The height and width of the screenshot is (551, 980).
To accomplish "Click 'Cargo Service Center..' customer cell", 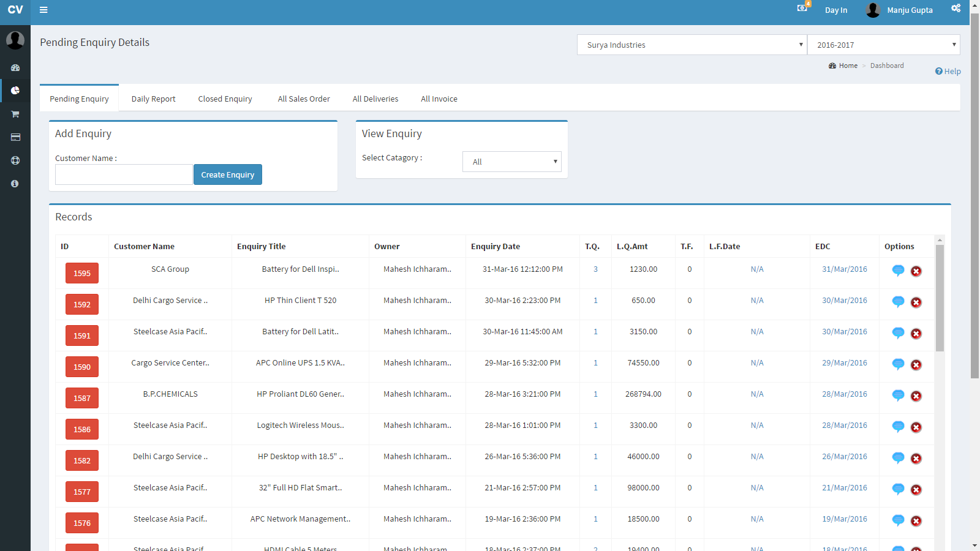I will click(170, 362).
